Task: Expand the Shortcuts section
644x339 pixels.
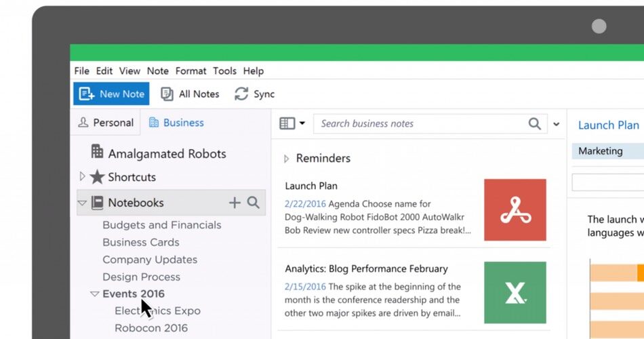Action: [x=82, y=177]
